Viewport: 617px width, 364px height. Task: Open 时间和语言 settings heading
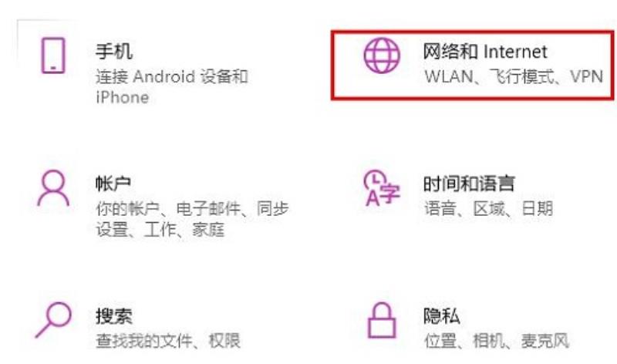(469, 184)
